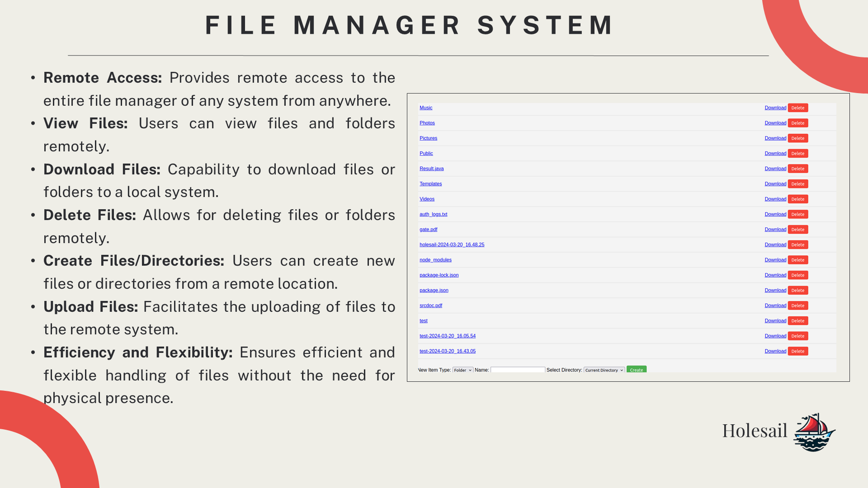Screen dimensions: 868x488
Task: Download holesail-2024-03-20_16.48.25
Action: click(775, 245)
